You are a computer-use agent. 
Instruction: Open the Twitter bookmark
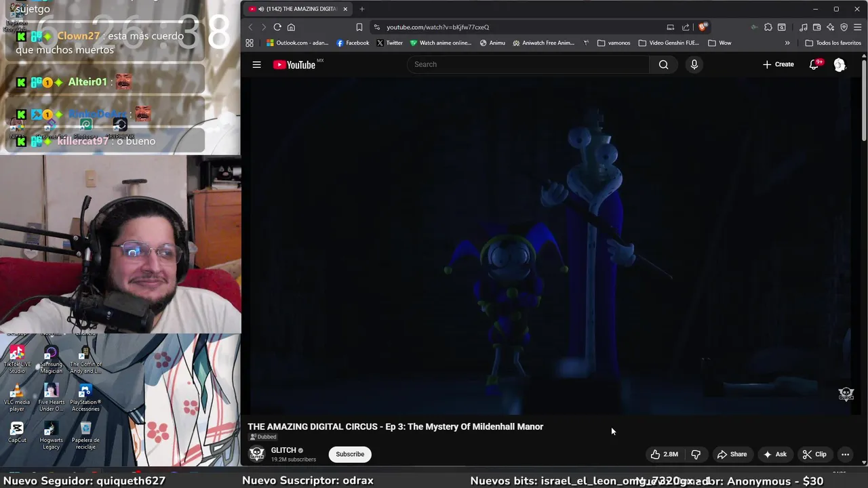point(390,43)
